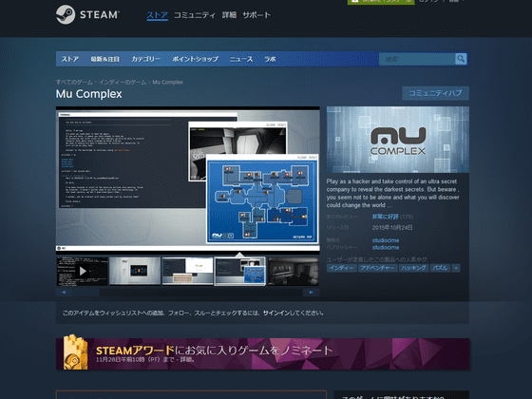Viewport: 532px width, 399px height.
Task: Click the search magnifier icon
Action: (461, 59)
